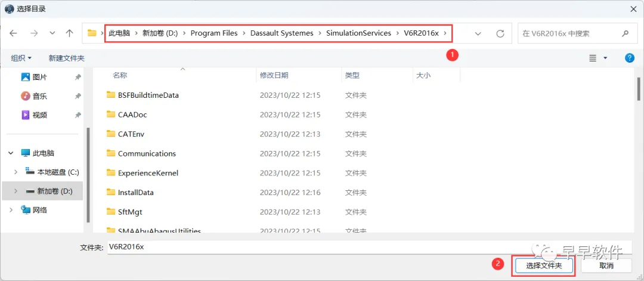Image resolution: width=644 pixels, height=281 pixels.
Task: Expand the 新加卷 (D:) tree node
Action: pos(16,191)
